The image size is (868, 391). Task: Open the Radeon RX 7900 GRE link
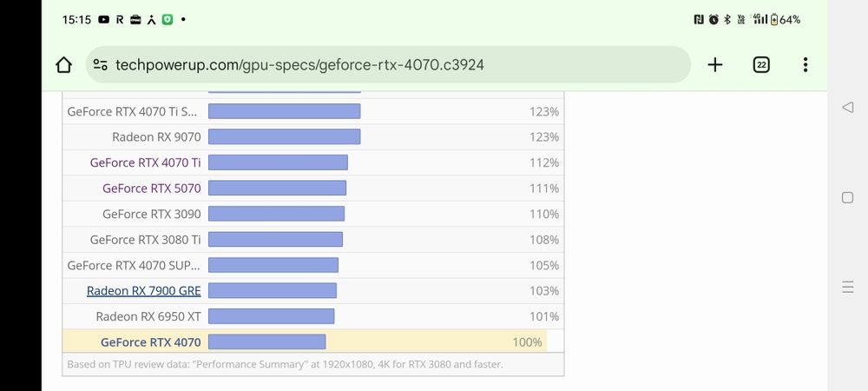(x=144, y=291)
